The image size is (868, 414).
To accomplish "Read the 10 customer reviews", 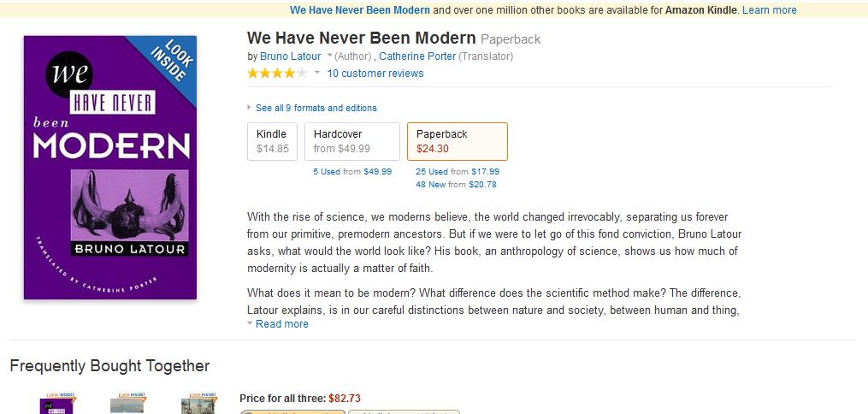I will [375, 74].
